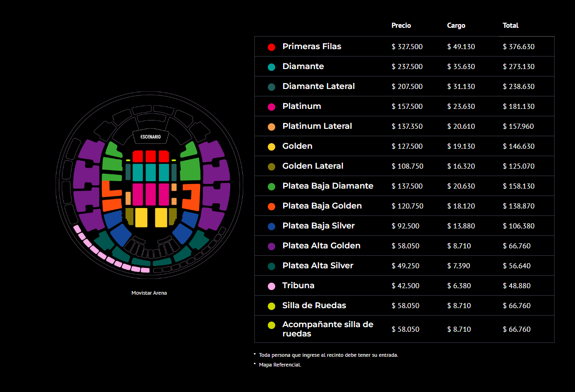This screenshot has height=392, width=575.
Task: Click the Movistar Arena caption
Action: point(149,293)
